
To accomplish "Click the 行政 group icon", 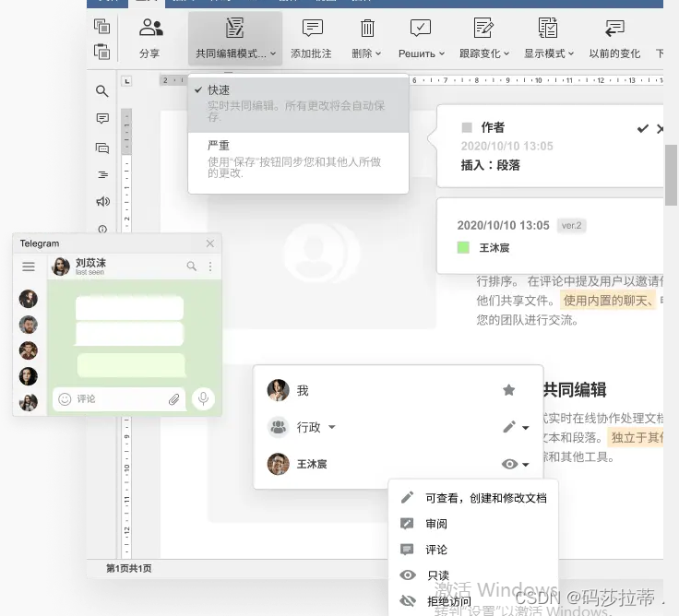I will (278, 427).
